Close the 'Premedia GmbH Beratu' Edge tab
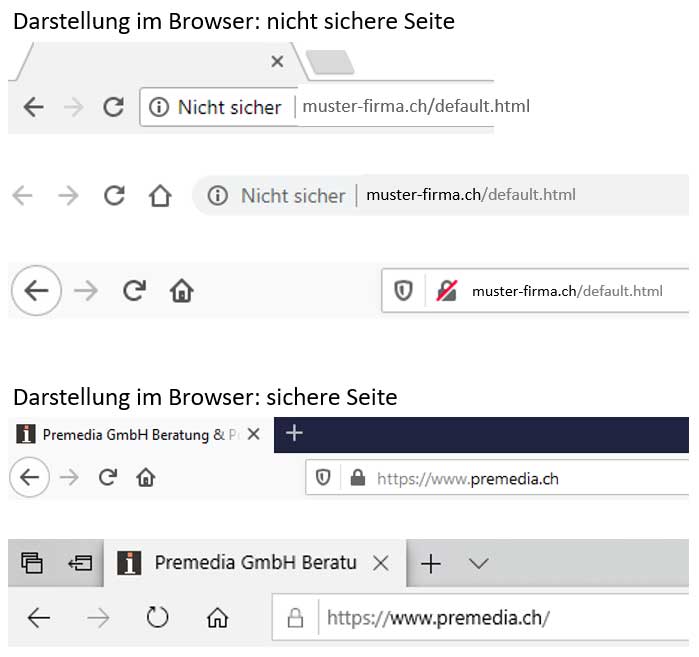Viewport: 699px width, 657px height. pyautogui.click(x=381, y=564)
